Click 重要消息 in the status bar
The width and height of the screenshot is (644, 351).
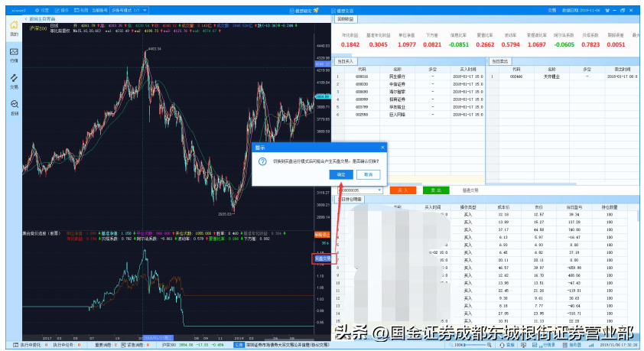(106, 345)
